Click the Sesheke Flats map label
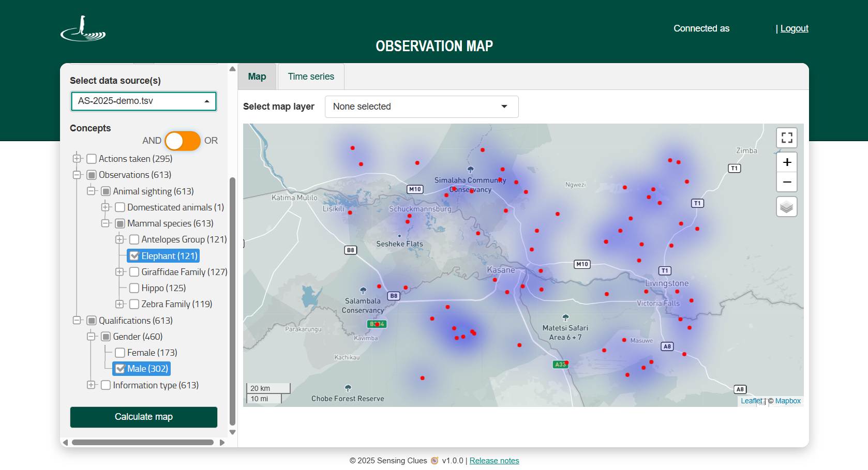This screenshot has width=868, height=470. (x=399, y=244)
